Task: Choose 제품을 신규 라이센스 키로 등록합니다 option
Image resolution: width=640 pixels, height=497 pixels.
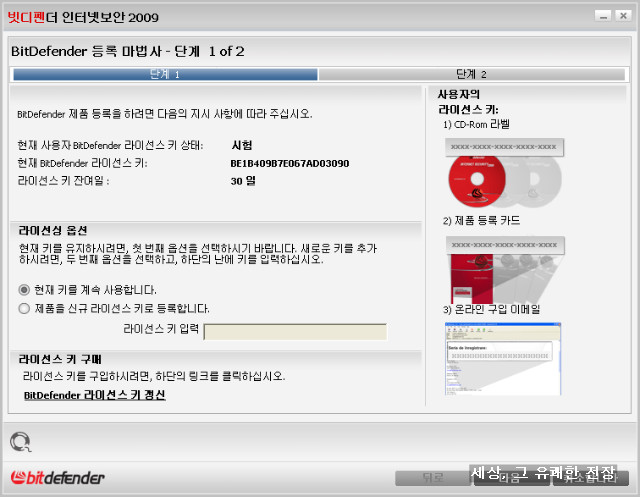Action: (x=24, y=308)
